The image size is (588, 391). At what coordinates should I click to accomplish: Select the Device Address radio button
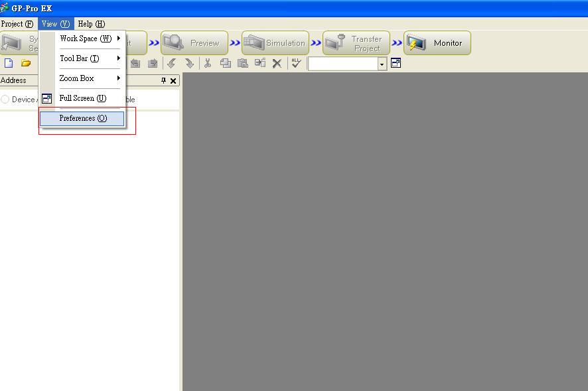(x=5, y=100)
